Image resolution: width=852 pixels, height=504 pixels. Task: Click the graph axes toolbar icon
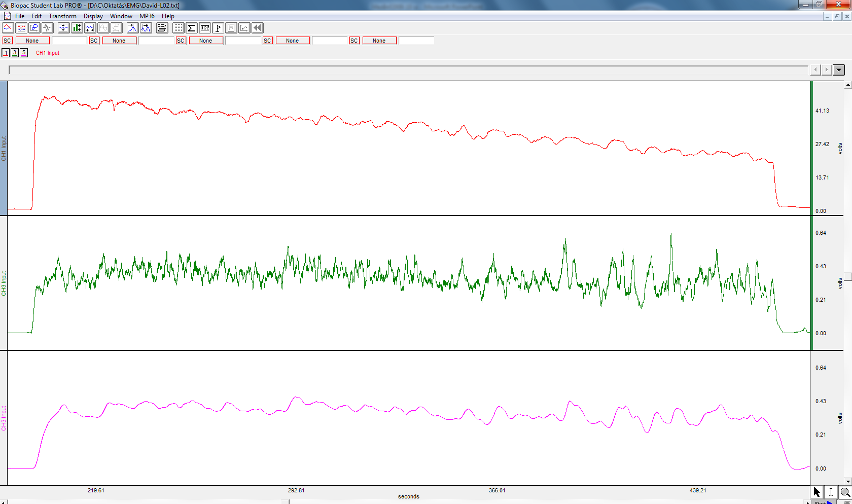pos(244,28)
